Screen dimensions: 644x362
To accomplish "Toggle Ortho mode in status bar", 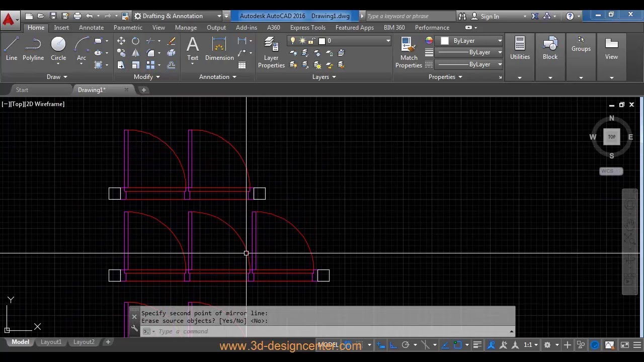I will [x=393, y=345].
